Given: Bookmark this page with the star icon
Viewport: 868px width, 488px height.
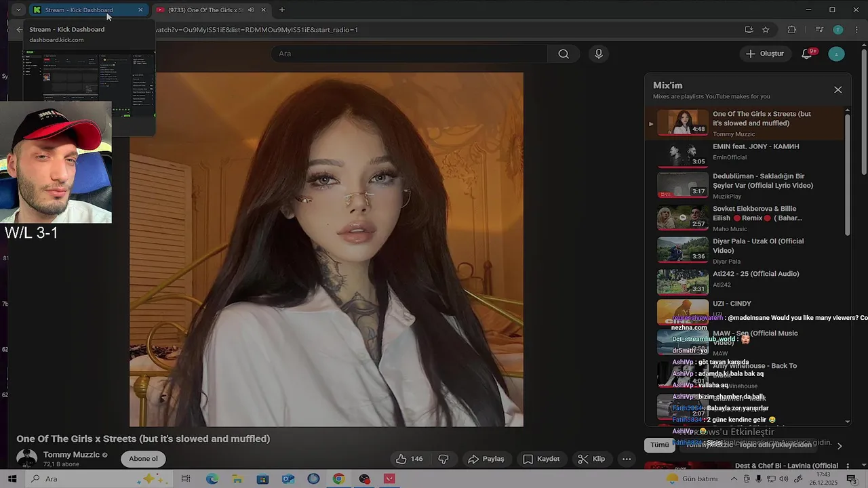Looking at the screenshot, I should 766,30.
